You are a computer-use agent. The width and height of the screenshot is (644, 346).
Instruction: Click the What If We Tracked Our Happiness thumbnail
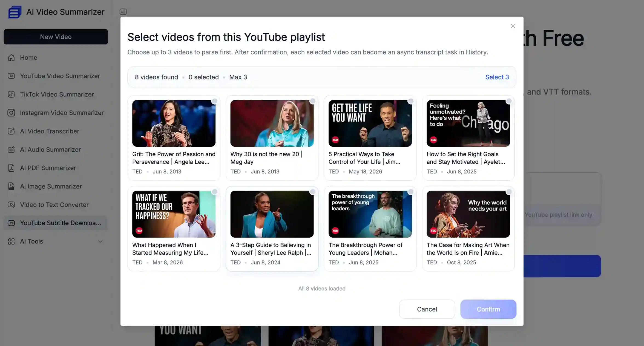(174, 214)
